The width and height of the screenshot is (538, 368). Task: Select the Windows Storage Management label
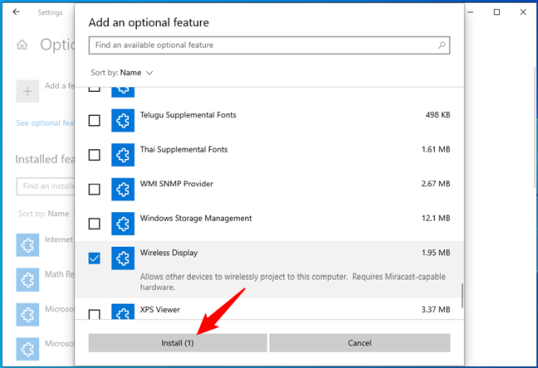pyautogui.click(x=196, y=218)
